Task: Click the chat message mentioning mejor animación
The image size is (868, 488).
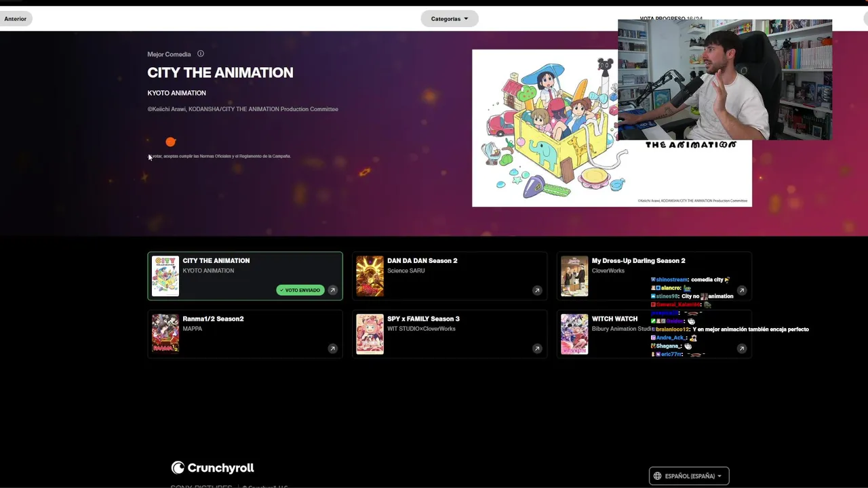Action: tap(730, 329)
